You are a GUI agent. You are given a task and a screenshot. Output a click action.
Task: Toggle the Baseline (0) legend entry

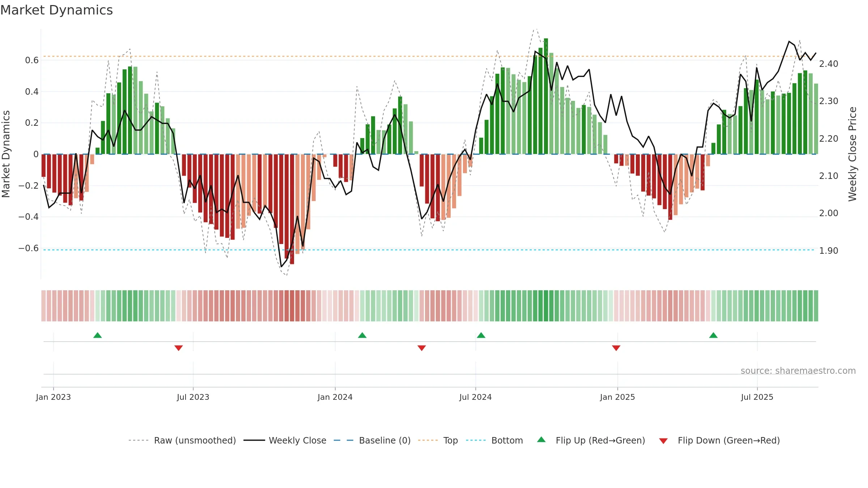coord(372,440)
